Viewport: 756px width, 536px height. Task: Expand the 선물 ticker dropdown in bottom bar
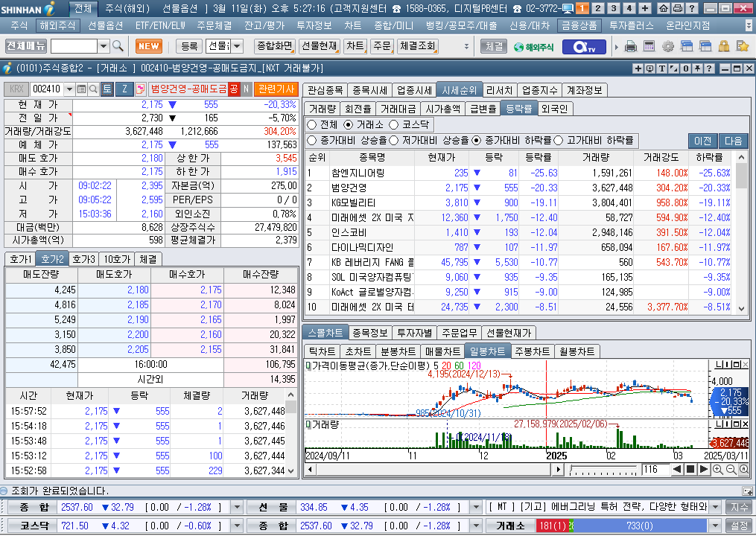476,508
